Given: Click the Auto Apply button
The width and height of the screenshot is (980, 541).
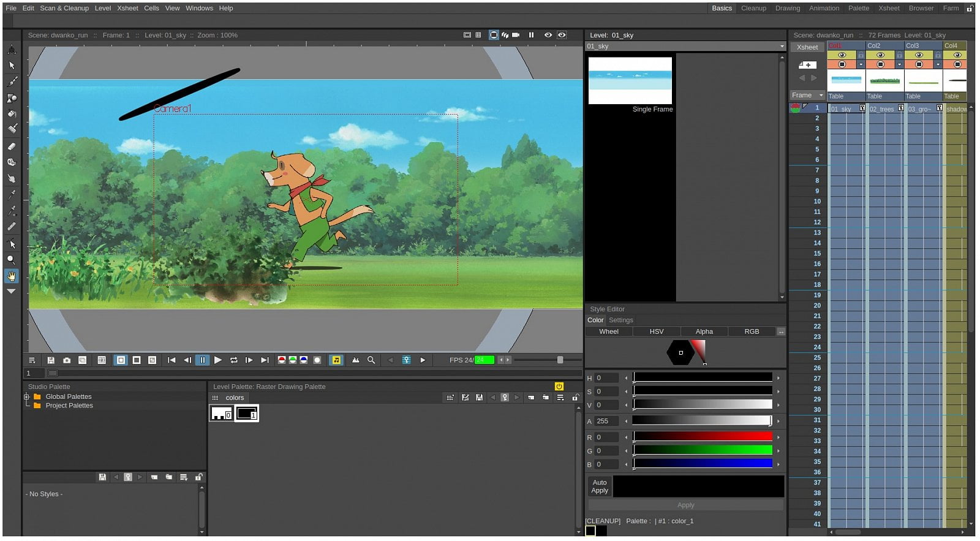Looking at the screenshot, I should pos(600,486).
